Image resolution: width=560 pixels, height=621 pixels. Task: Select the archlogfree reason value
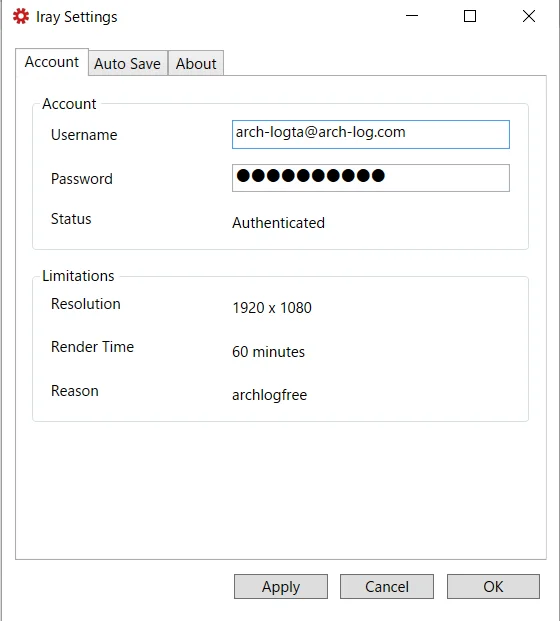click(x=269, y=395)
